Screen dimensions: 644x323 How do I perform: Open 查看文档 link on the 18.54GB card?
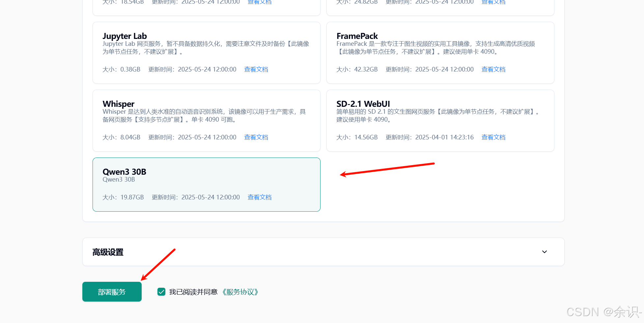[x=260, y=2]
